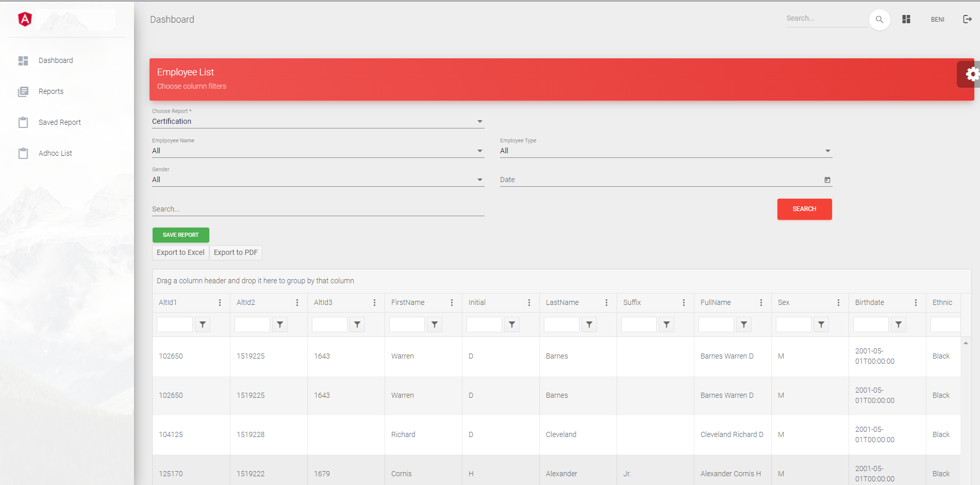Open the Adhoc List page
This screenshot has height=485, width=980.
click(x=55, y=153)
